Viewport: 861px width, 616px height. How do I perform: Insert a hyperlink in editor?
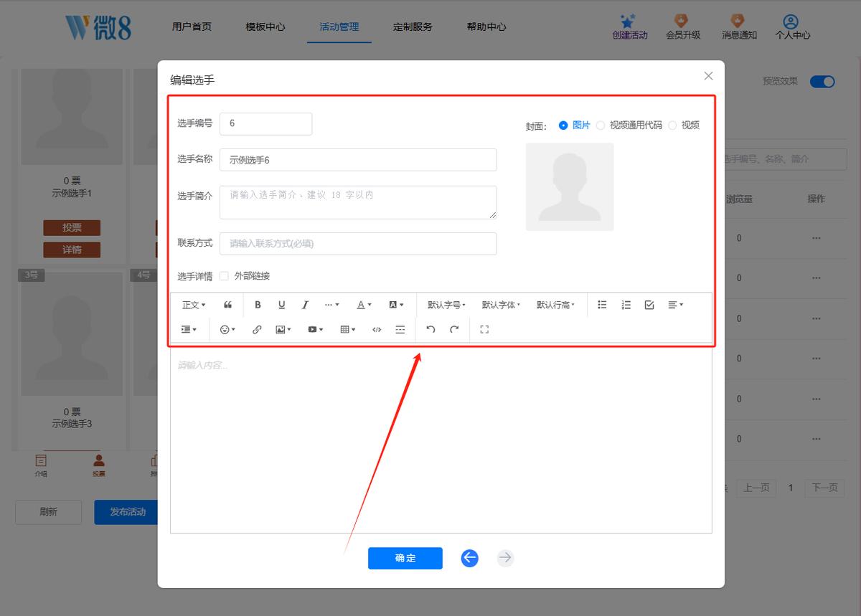pos(257,329)
